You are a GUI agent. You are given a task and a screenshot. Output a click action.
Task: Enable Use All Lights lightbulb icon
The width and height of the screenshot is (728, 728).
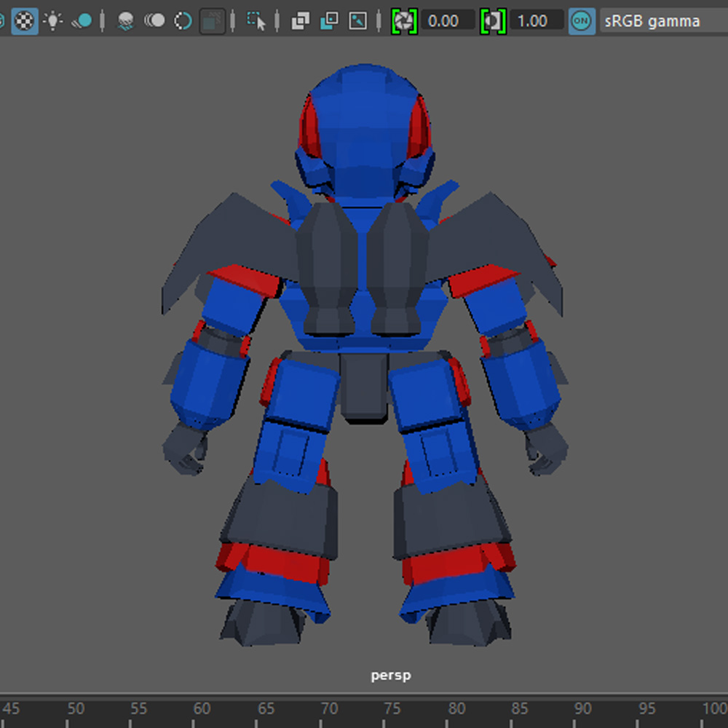click(x=53, y=21)
